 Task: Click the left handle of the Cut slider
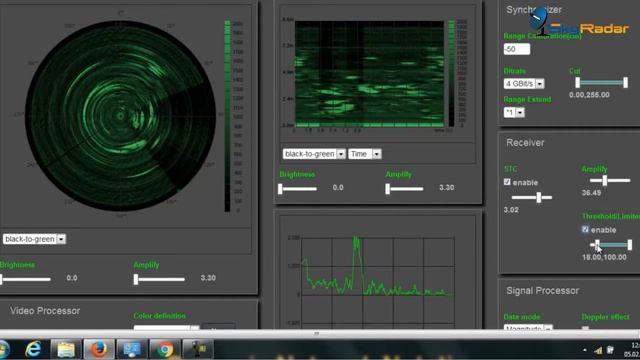point(578,83)
